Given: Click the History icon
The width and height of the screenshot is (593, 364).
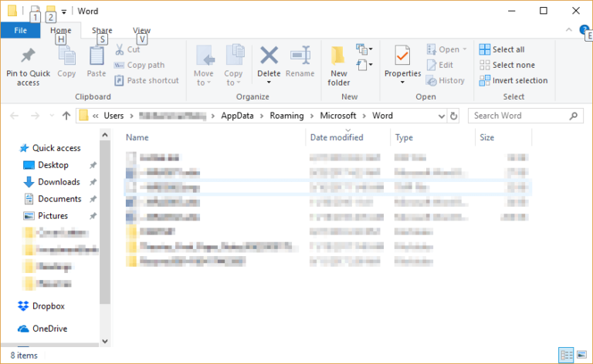Looking at the screenshot, I should pyautogui.click(x=432, y=80).
